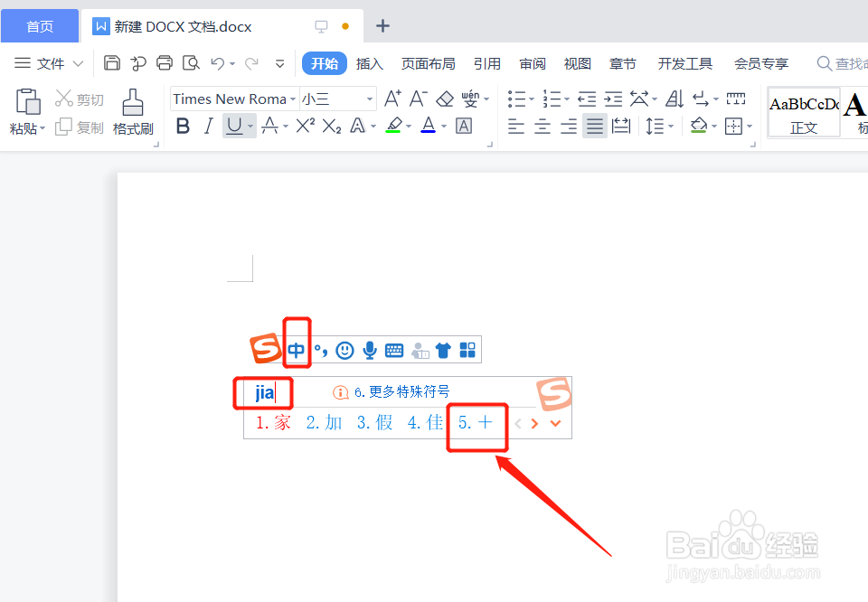Open numbered list dropdown arrow
Screen dimensions: 868x602
pyautogui.click(x=566, y=99)
